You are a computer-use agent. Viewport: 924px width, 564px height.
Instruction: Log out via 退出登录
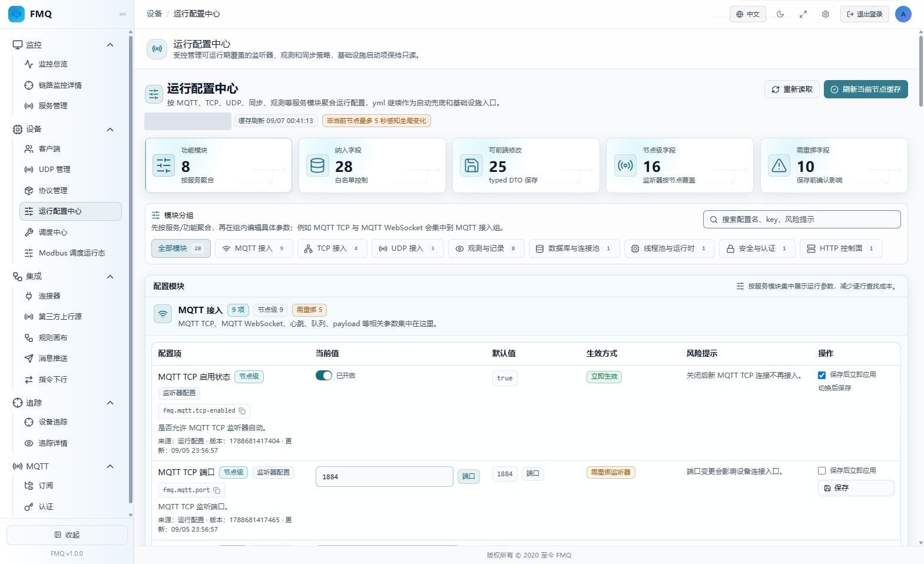point(865,14)
